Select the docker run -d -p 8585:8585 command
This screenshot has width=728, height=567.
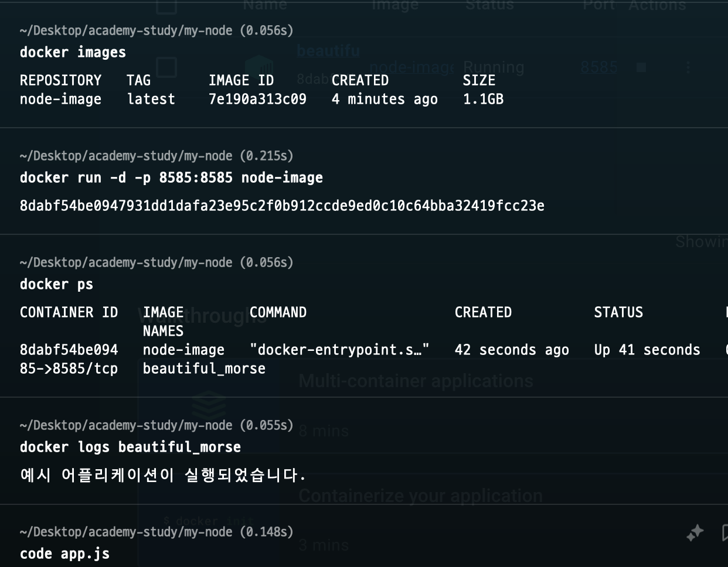[x=171, y=177]
